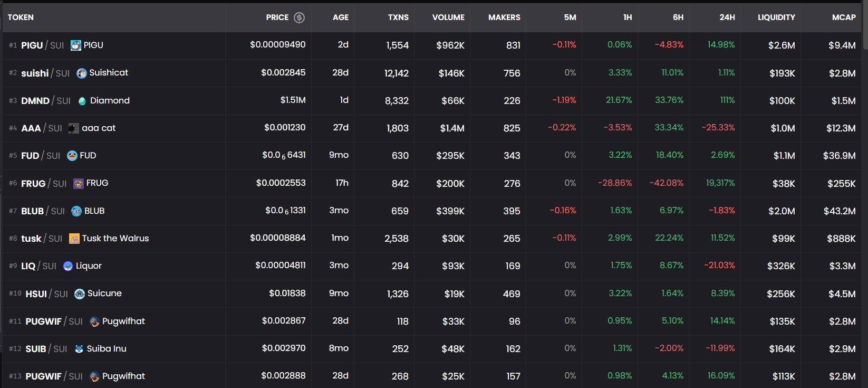Sort list by MCAP column
Viewport: 868px width, 388px height.
point(843,17)
